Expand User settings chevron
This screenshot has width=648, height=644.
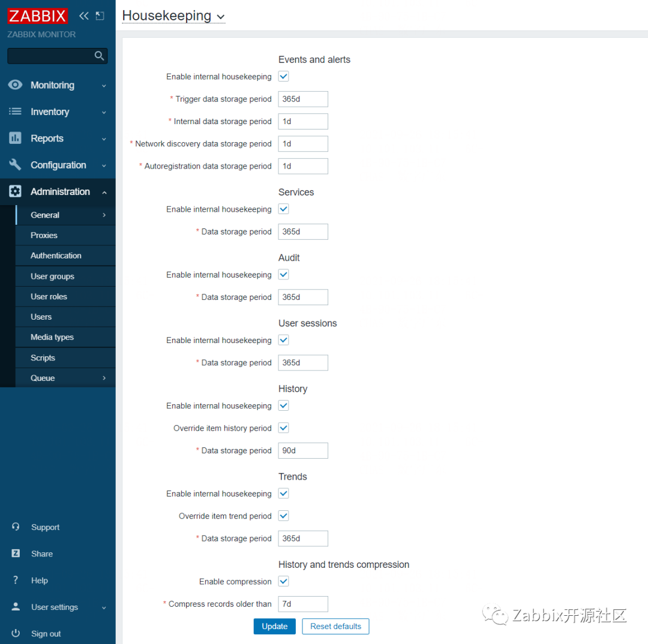pos(104,608)
